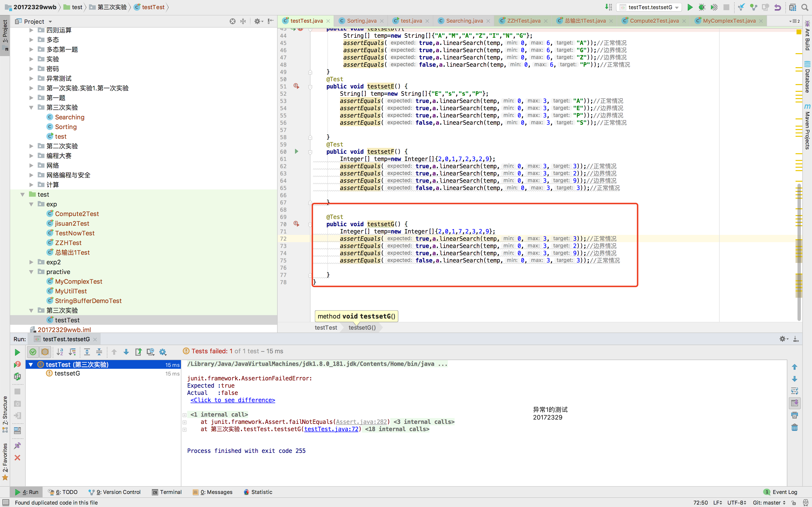Run the testTest.testsetG configuration

click(690, 7)
